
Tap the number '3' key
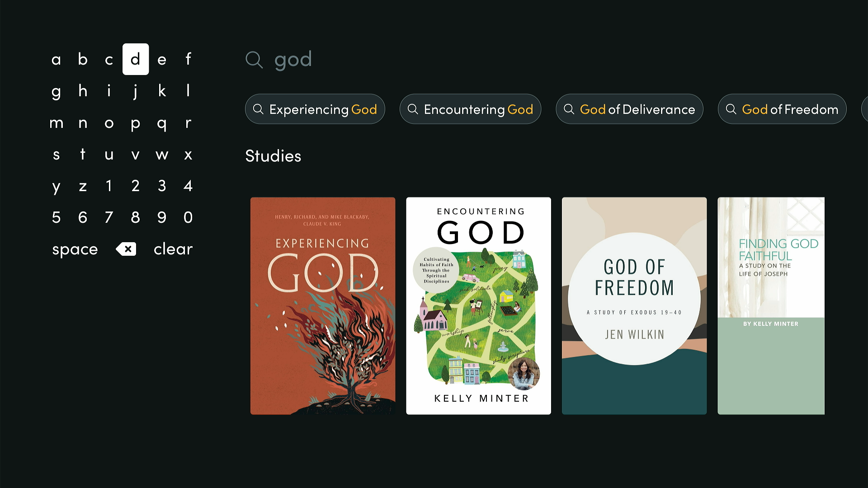162,186
